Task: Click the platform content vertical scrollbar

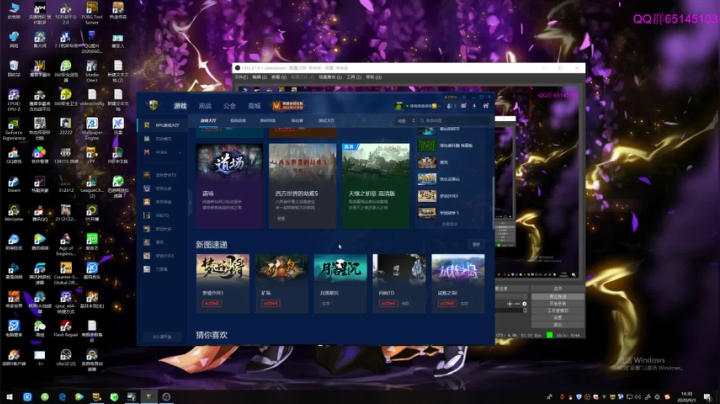Action: 493,202
